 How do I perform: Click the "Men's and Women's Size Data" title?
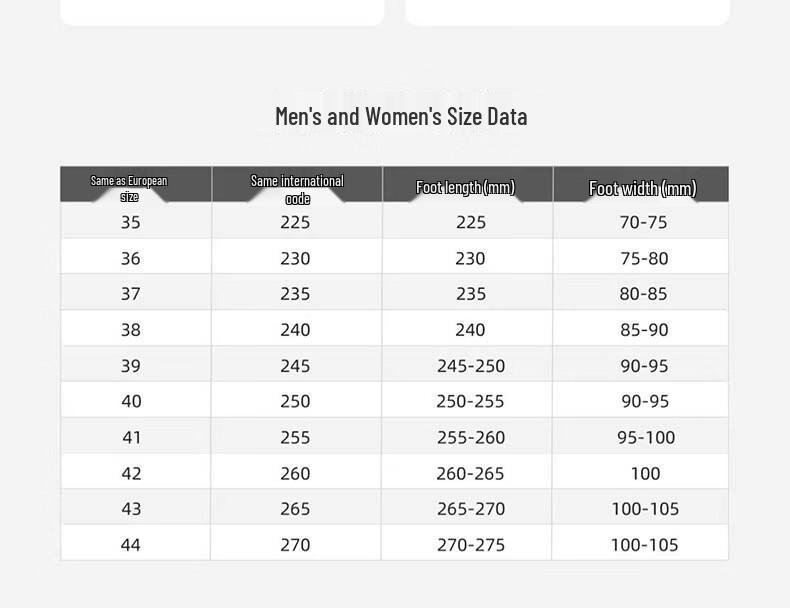401,116
